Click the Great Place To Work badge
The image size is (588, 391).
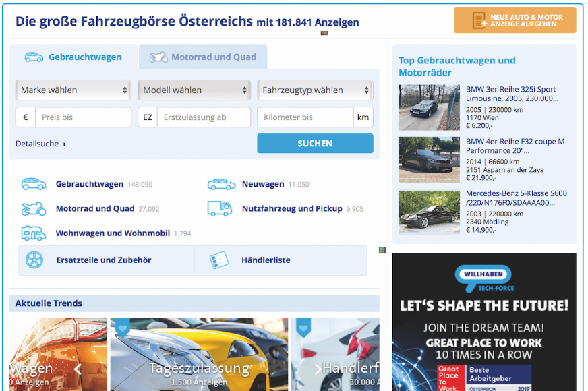[x=484, y=378]
